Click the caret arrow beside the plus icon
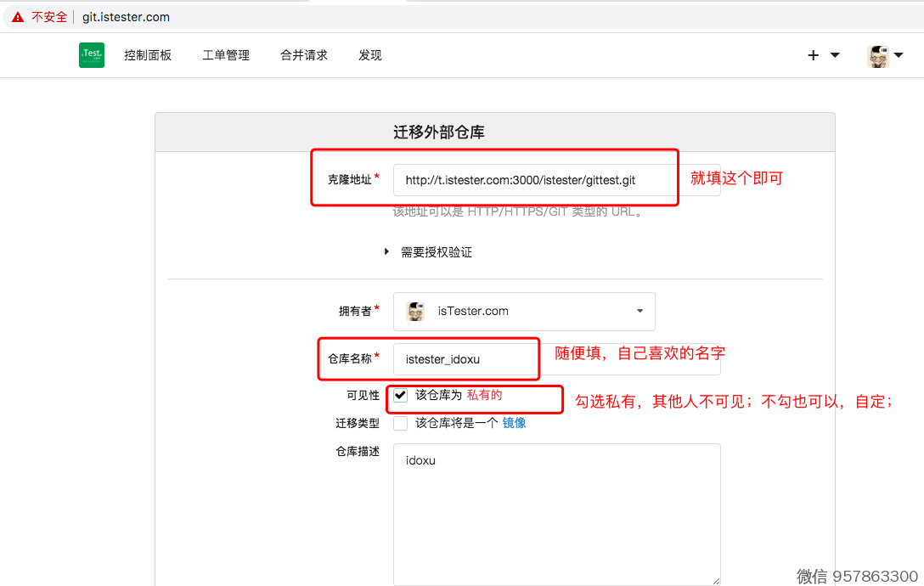924x586 pixels. [835, 55]
